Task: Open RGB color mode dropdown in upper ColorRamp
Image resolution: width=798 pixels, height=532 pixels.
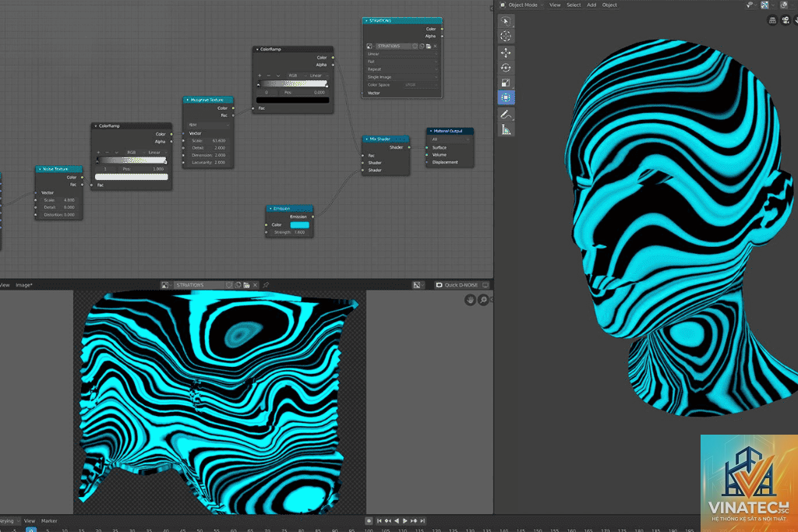Action: [x=295, y=76]
